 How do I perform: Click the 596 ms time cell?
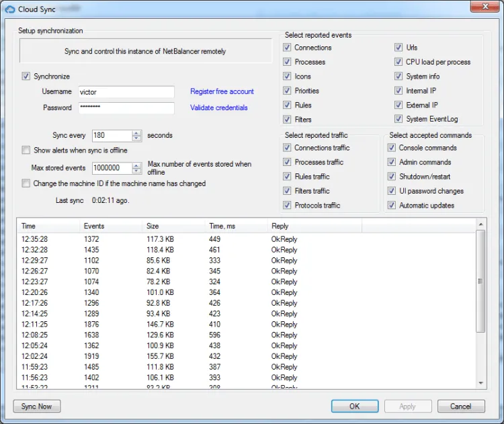215,335
